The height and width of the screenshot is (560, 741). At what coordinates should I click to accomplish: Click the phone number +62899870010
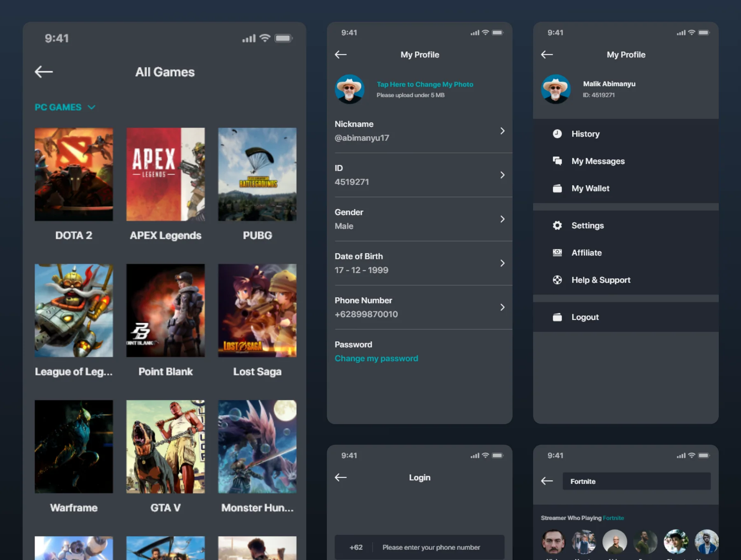[x=366, y=314]
